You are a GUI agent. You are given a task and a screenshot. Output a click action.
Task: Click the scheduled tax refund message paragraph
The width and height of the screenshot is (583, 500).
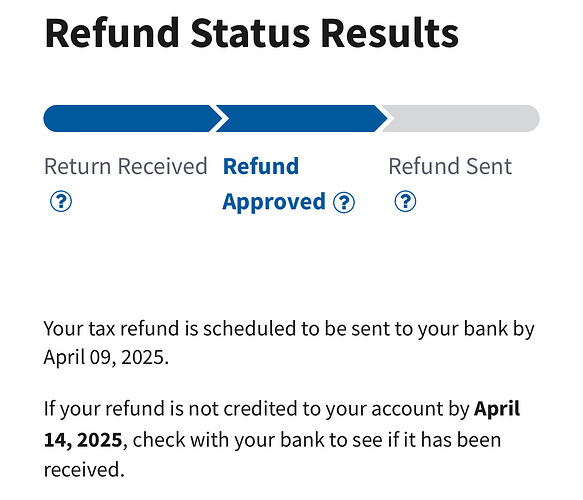coord(289,343)
